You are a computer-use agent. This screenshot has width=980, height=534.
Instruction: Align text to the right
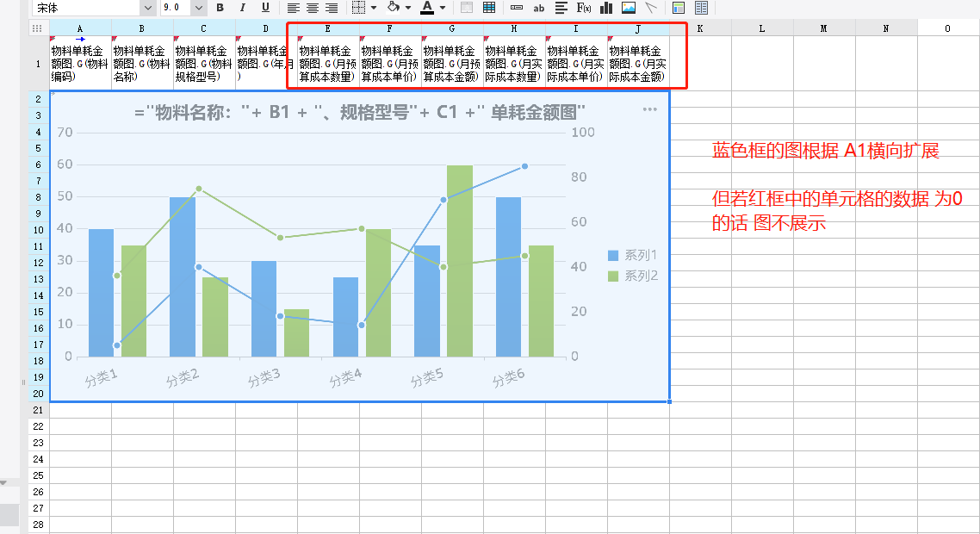coord(332,8)
